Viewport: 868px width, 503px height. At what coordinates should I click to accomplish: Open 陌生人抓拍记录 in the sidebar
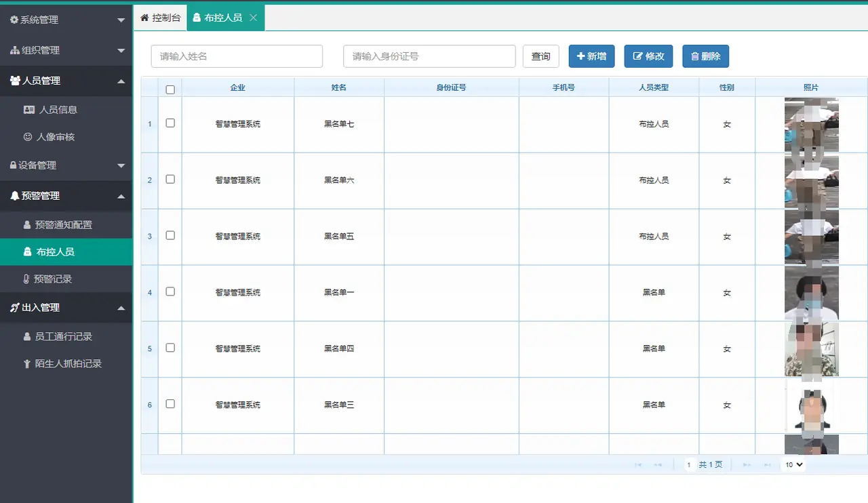66,364
